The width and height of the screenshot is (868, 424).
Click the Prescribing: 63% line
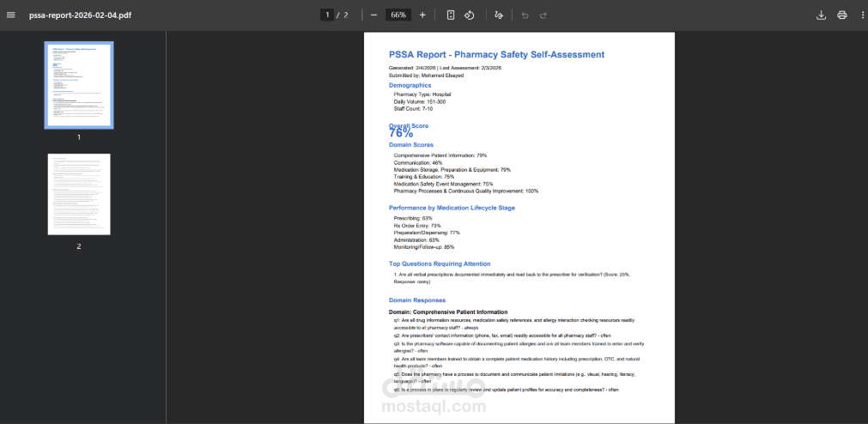pos(413,218)
